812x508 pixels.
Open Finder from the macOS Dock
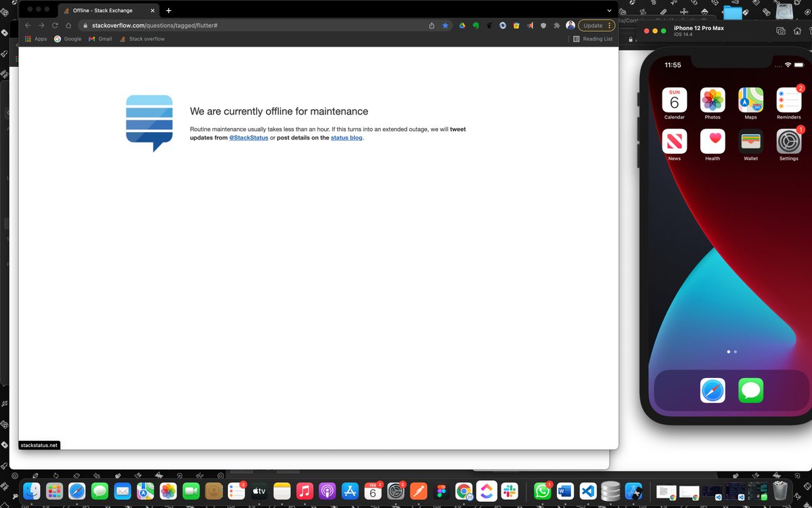[31, 491]
